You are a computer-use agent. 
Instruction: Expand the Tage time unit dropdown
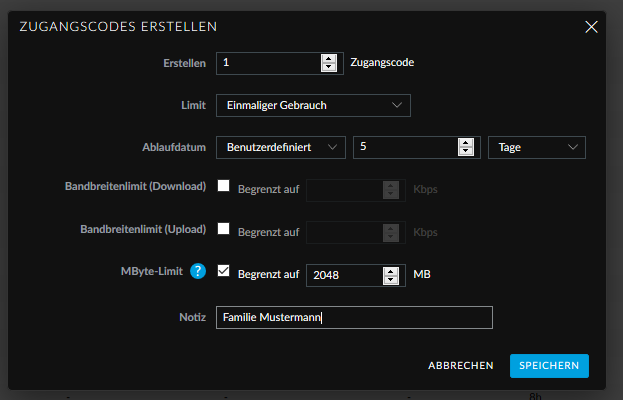click(536, 147)
